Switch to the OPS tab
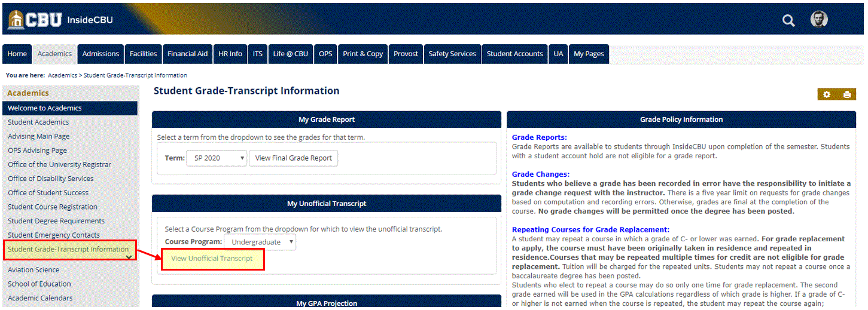 pyautogui.click(x=325, y=54)
